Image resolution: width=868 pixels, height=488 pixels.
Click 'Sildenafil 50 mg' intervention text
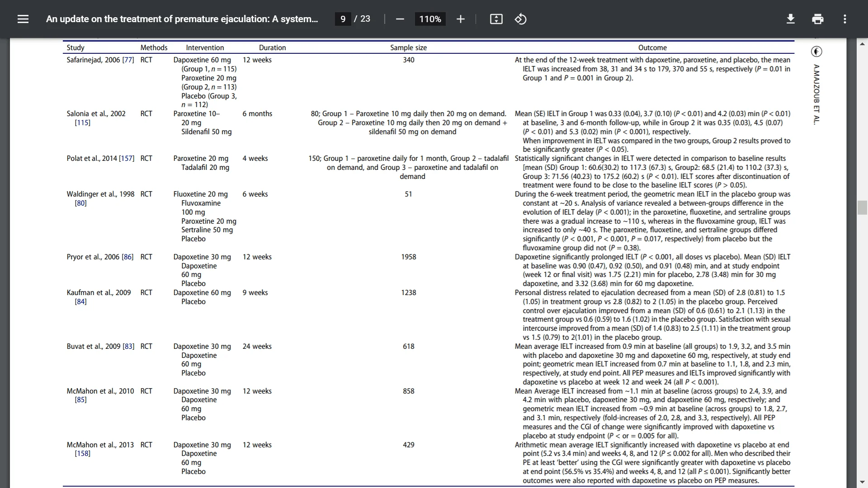point(207,132)
